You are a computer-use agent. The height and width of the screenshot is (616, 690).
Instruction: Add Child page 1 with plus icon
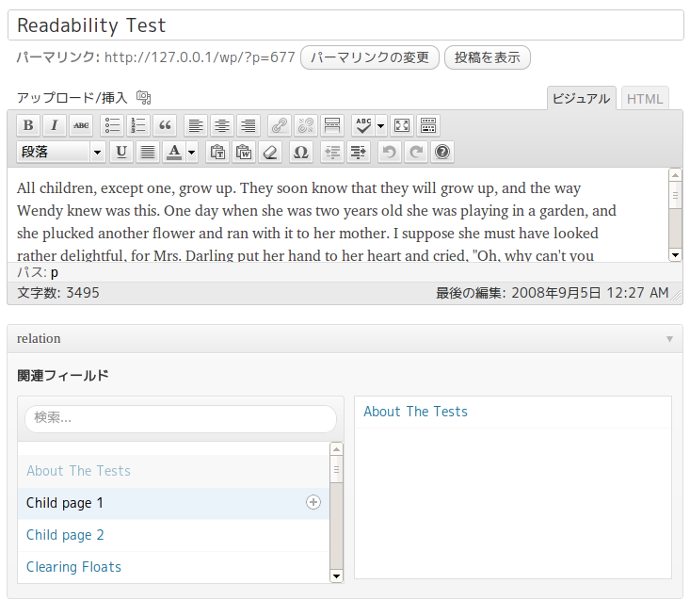click(313, 502)
